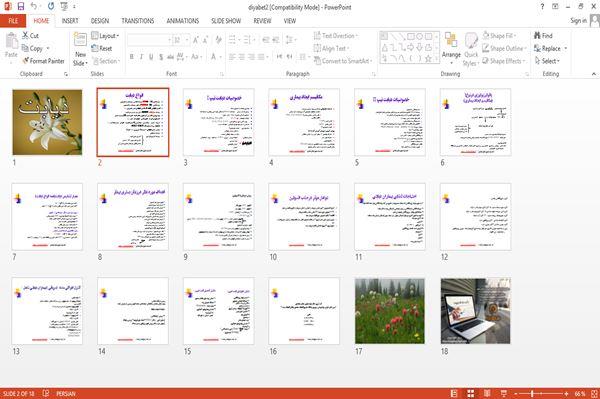Open Shape Effects dropdown

coord(503,61)
